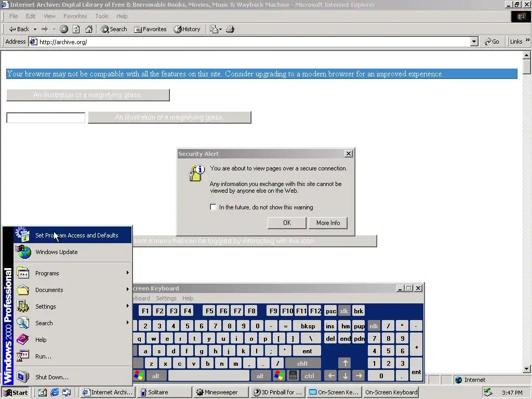Screen dimensions: 532x399
Task: Click the archive.org search text field
Action: 46,117
